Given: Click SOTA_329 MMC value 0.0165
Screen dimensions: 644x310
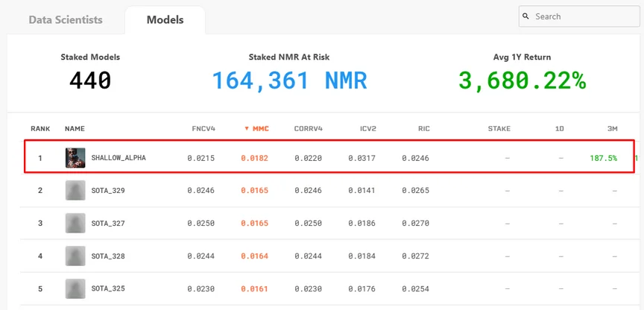Looking at the screenshot, I should tap(255, 191).
